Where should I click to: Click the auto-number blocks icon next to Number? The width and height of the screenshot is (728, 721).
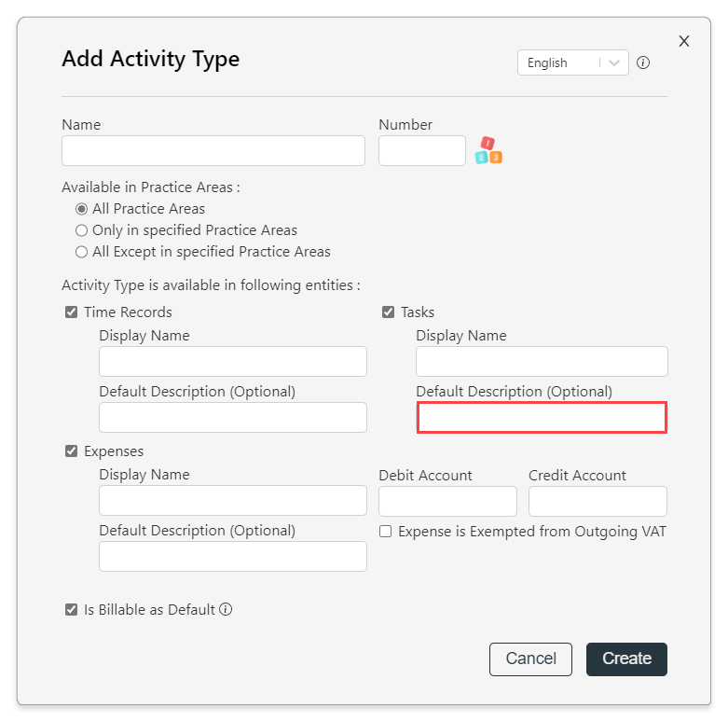(x=488, y=150)
